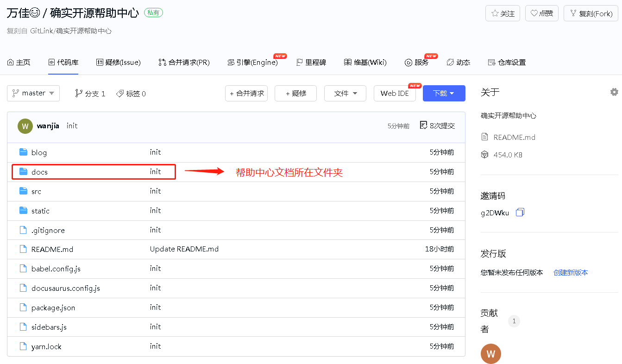Open the 文件 dropdown menu
The height and width of the screenshot is (364, 622).
coord(345,93)
